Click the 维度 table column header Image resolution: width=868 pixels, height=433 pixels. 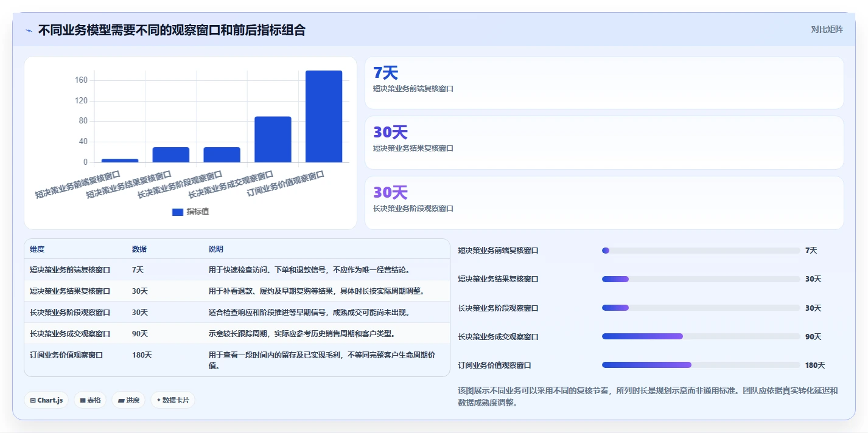click(37, 249)
